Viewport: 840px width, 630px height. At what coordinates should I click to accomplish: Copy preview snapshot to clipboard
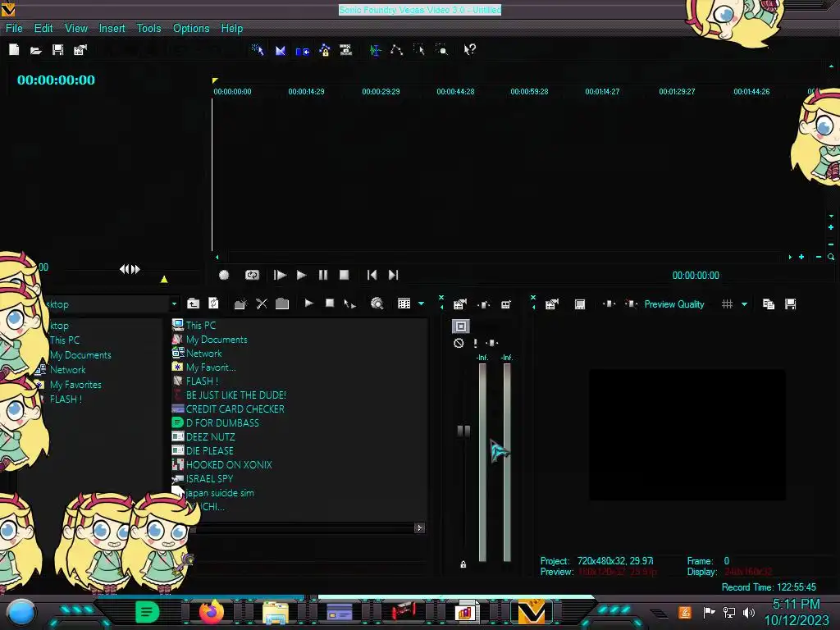[x=768, y=304]
